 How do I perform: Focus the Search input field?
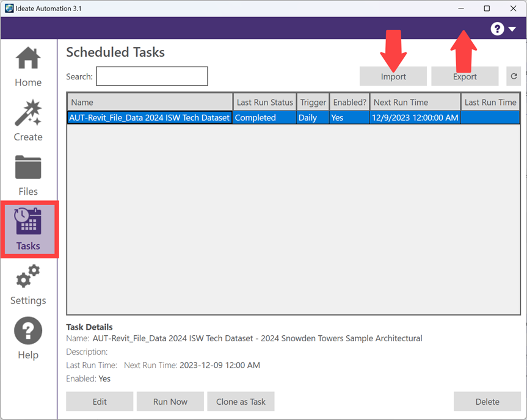[x=152, y=76]
